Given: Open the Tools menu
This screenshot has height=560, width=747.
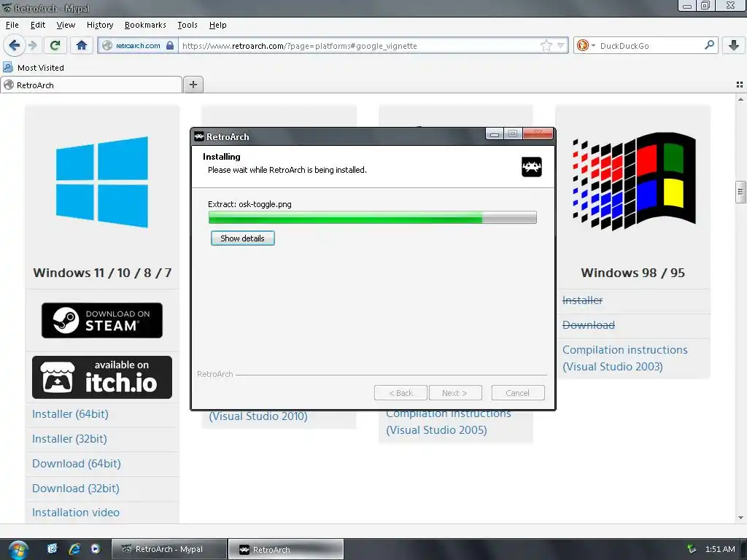Looking at the screenshot, I should pyautogui.click(x=187, y=25).
